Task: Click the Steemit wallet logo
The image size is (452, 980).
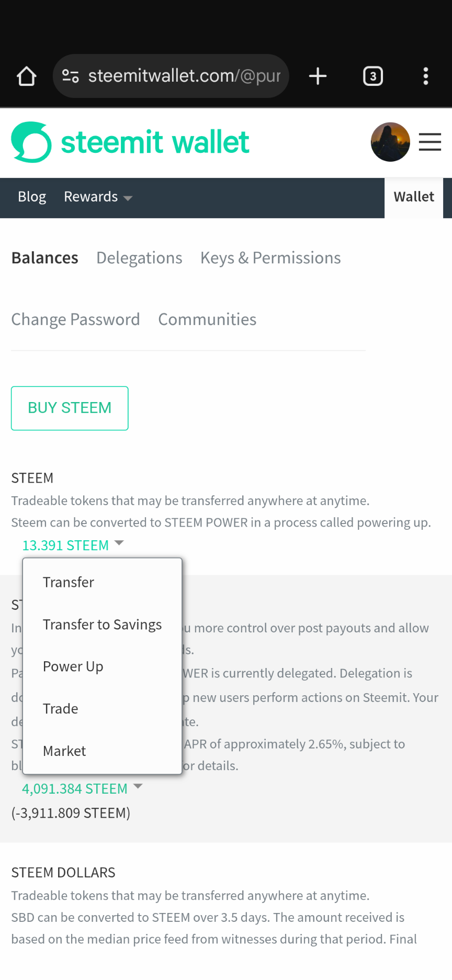Action: pyautogui.click(x=130, y=142)
